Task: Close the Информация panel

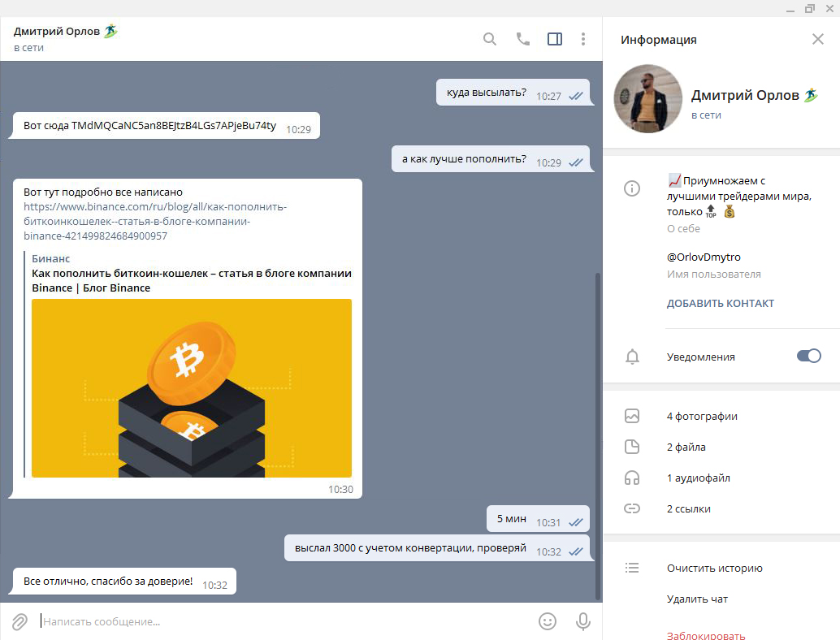Action: [817, 39]
